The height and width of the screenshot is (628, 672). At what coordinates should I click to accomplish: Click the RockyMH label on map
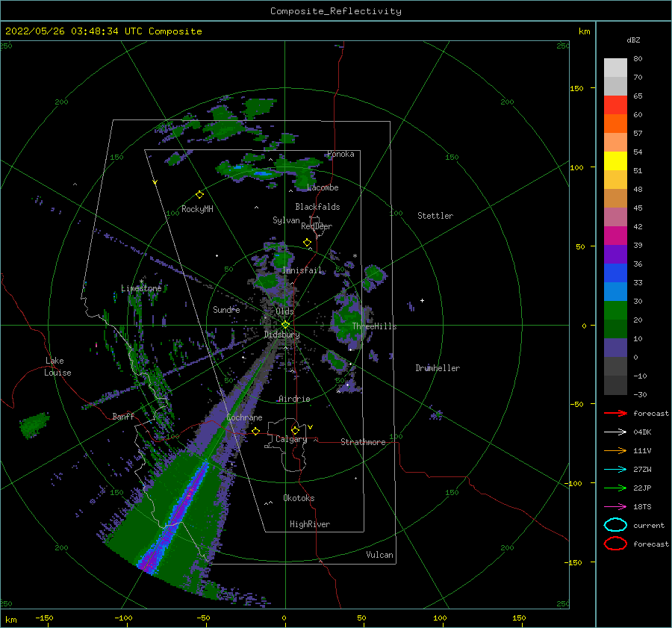click(197, 209)
